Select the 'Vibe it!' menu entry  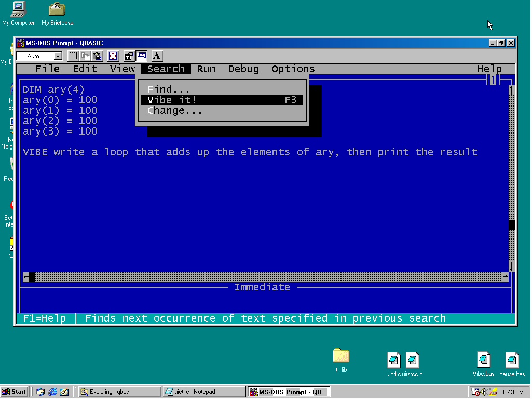[222, 100]
